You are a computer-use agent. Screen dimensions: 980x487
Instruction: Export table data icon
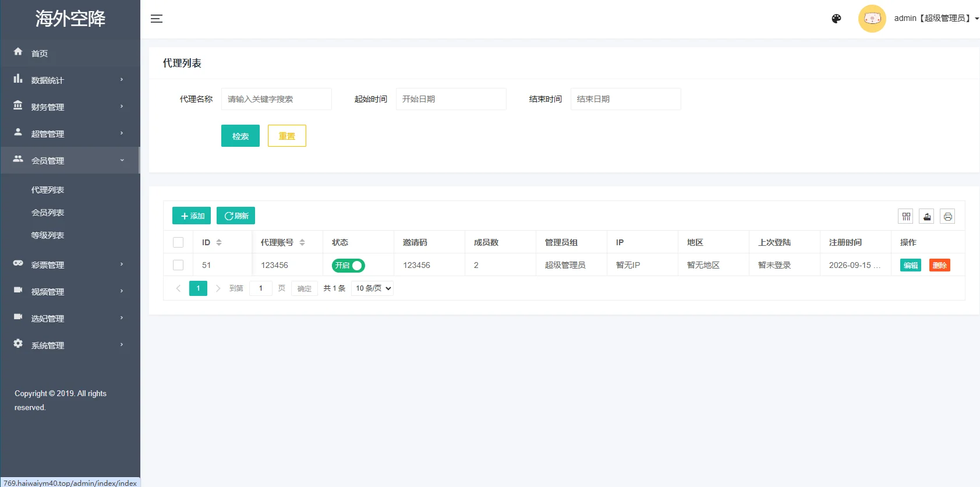click(927, 217)
